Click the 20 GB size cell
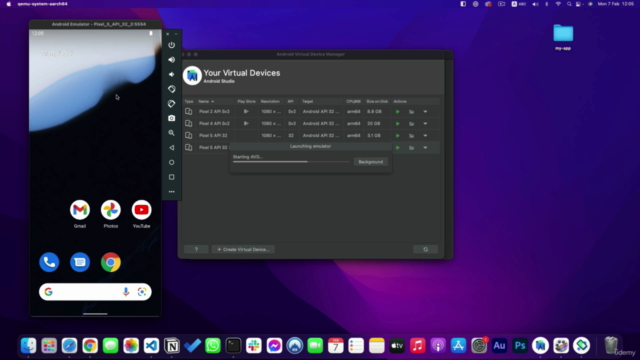This screenshot has width=640, height=360. pos(373,123)
